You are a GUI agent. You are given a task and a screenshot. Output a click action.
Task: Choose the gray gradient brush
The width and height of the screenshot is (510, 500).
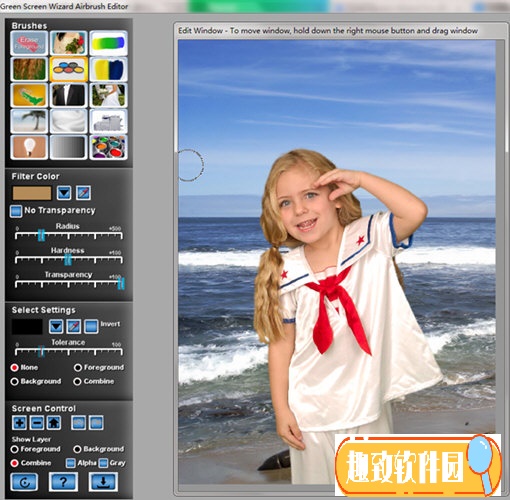click(x=69, y=147)
